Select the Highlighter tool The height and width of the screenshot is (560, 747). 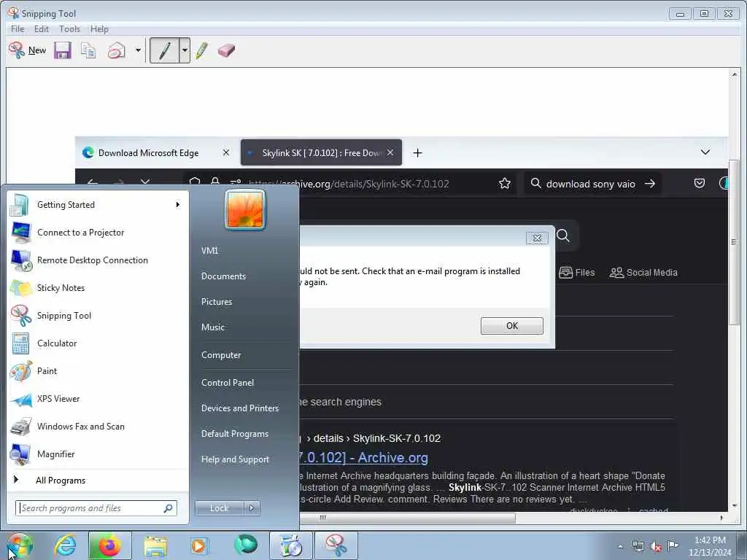coord(202,50)
